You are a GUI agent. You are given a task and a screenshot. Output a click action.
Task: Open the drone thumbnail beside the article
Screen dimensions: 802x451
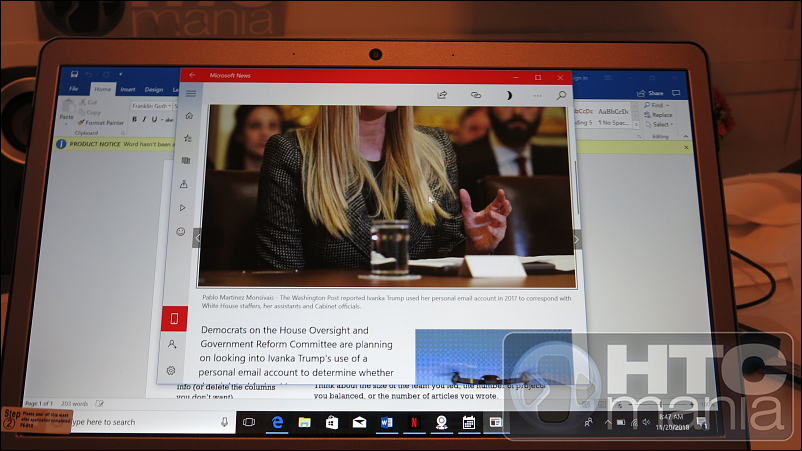[x=493, y=356]
